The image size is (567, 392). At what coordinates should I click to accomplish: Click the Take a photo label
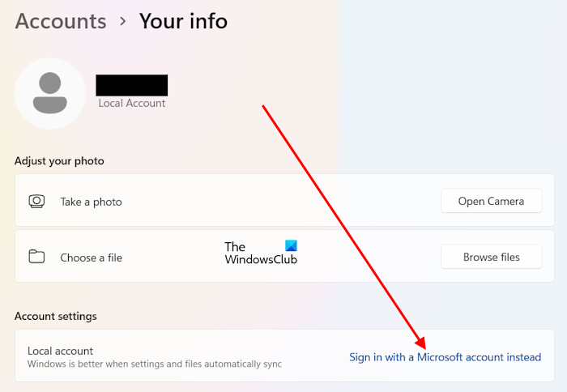click(91, 202)
